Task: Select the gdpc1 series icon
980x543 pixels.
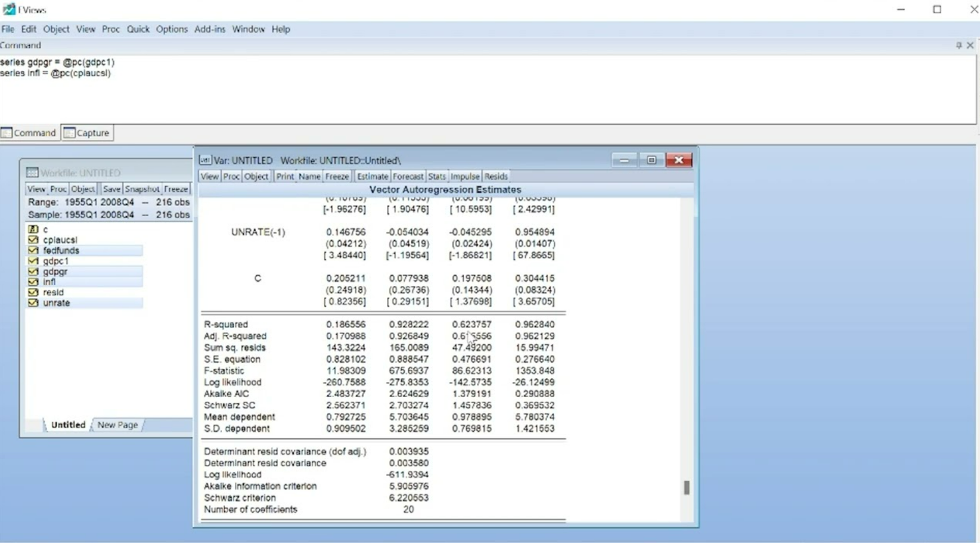Action: [x=33, y=261]
